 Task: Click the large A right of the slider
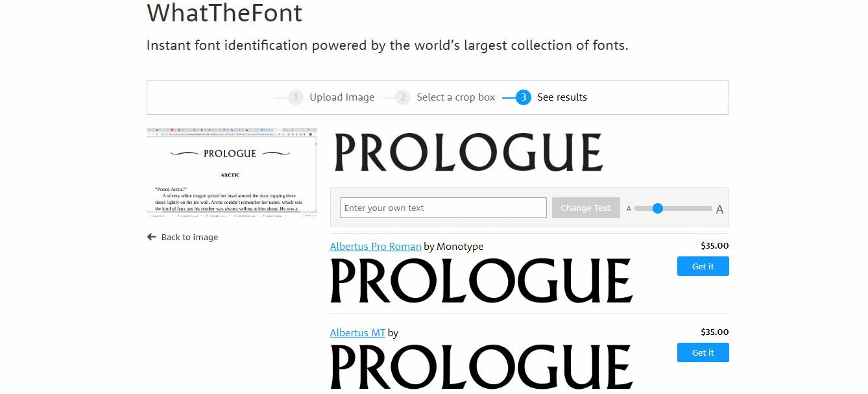click(719, 209)
